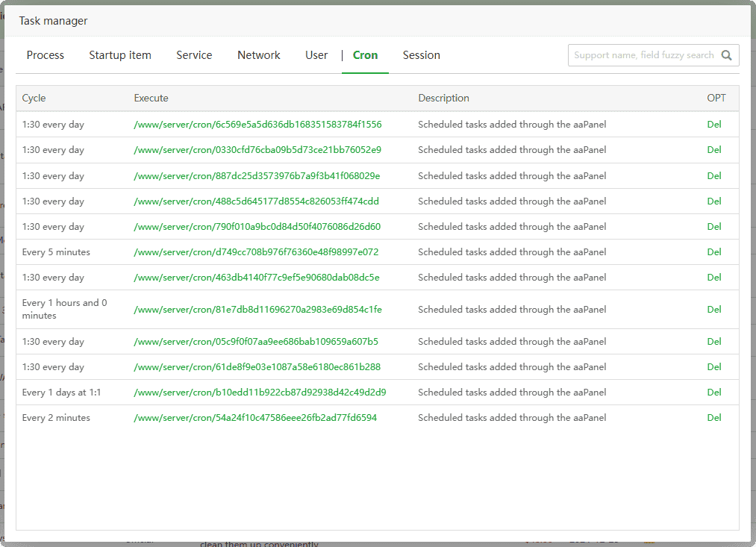Select the Cron tab
Viewport: 756px width, 547px height.
coord(365,55)
